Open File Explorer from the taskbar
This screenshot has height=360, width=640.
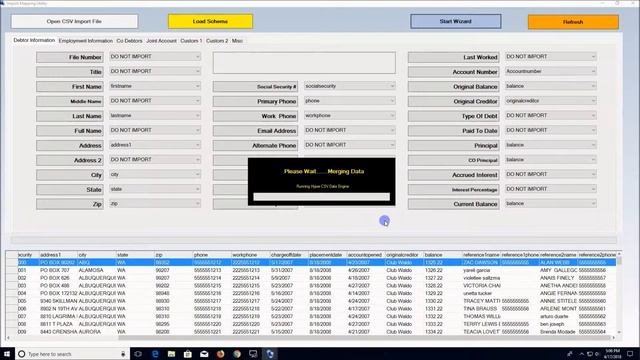[x=171, y=354]
